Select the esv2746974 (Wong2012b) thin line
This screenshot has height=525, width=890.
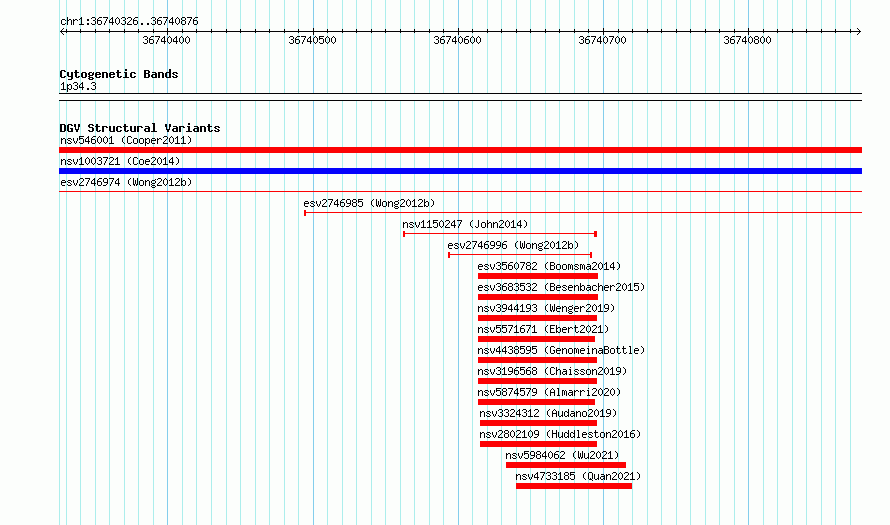pos(460,192)
